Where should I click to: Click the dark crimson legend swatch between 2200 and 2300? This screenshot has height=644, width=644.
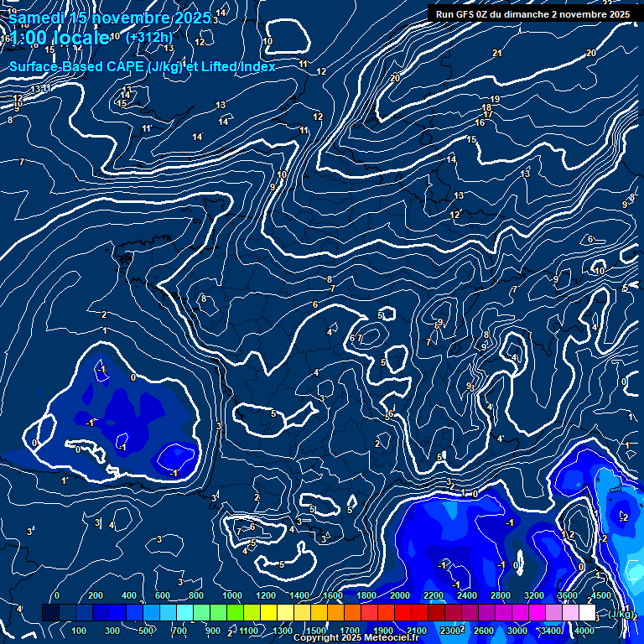pyautogui.click(x=437, y=612)
